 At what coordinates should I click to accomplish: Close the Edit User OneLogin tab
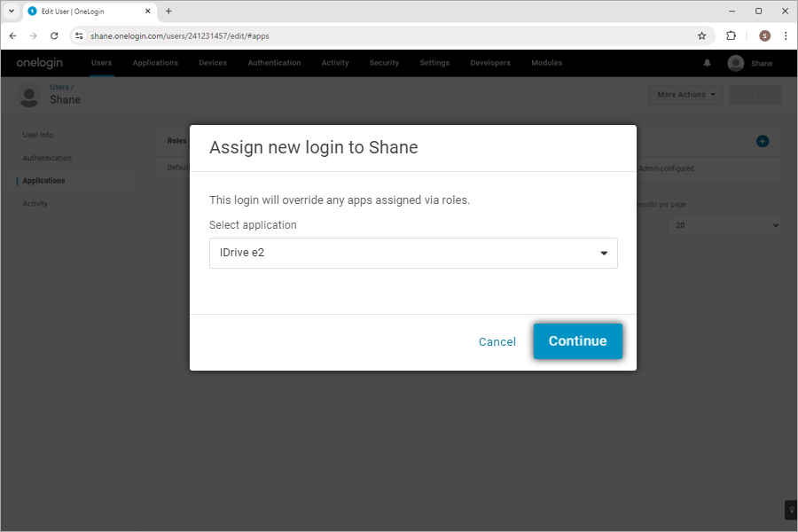[x=147, y=12]
